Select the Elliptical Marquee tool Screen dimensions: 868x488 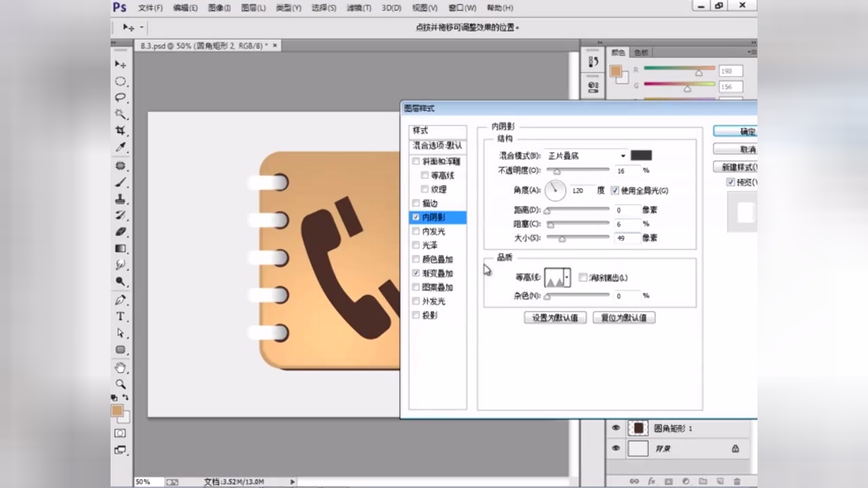[121, 81]
